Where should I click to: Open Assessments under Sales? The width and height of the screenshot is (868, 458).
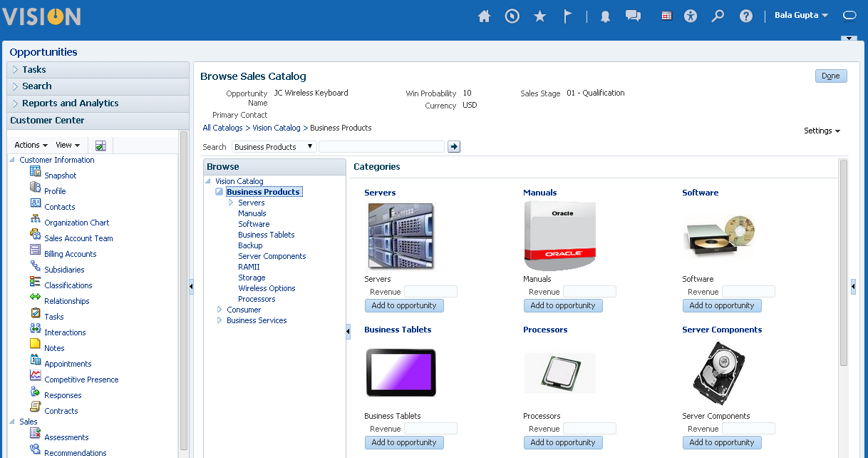(x=66, y=437)
